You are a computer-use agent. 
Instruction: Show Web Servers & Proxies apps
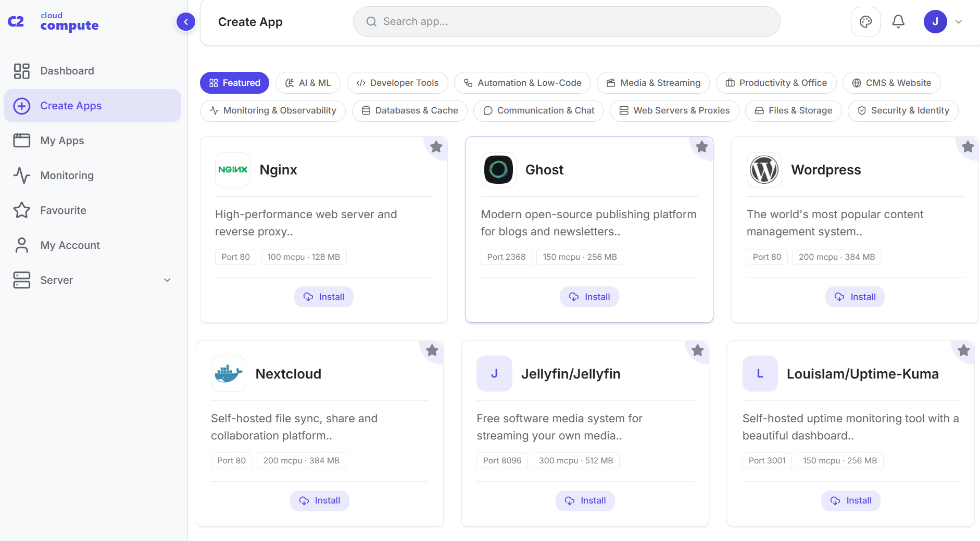[x=674, y=110]
